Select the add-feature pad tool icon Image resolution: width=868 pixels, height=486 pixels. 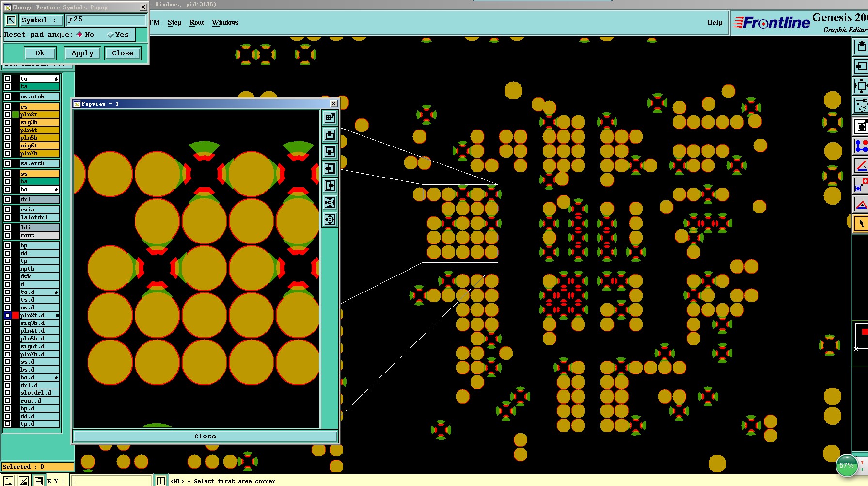coord(861,126)
